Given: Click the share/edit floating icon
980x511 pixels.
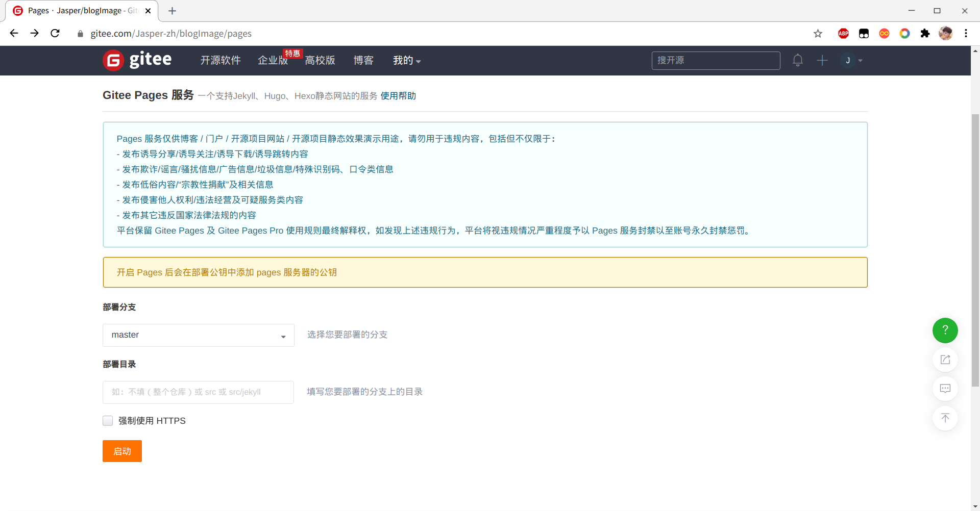Looking at the screenshot, I should [x=945, y=360].
